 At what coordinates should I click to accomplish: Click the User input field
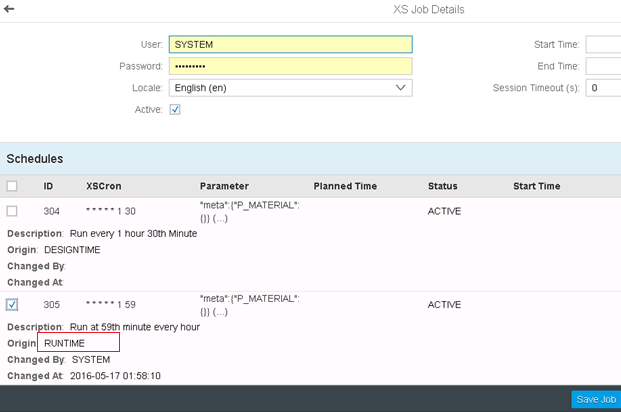click(290, 44)
